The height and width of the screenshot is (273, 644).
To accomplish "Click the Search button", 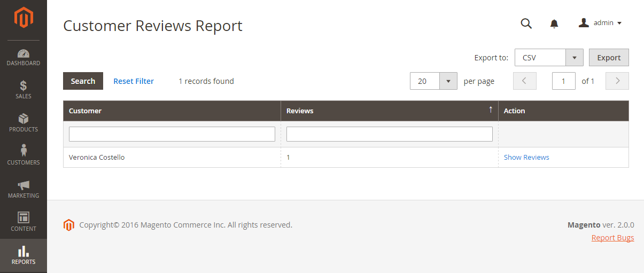I will coord(83,81).
